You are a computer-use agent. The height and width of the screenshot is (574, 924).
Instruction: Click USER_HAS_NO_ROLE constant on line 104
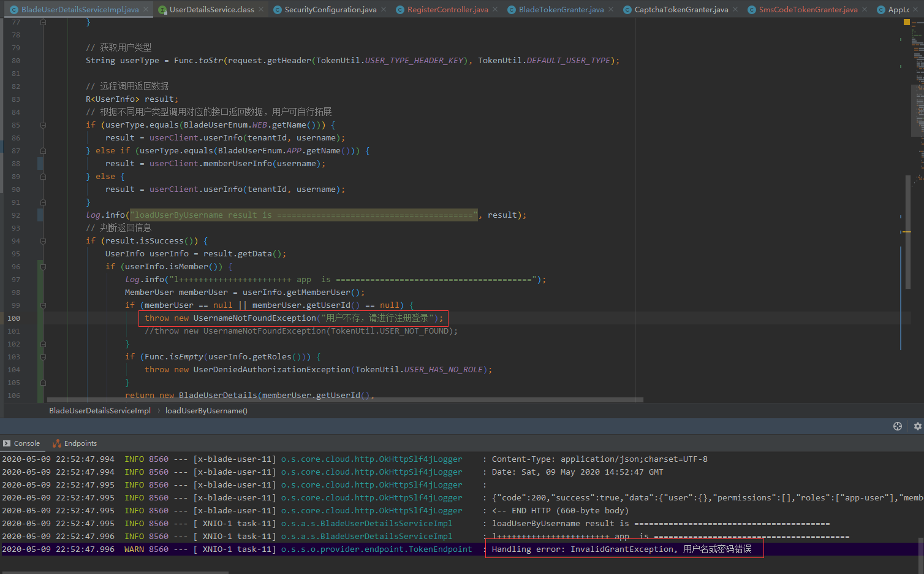pyautogui.click(x=444, y=370)
